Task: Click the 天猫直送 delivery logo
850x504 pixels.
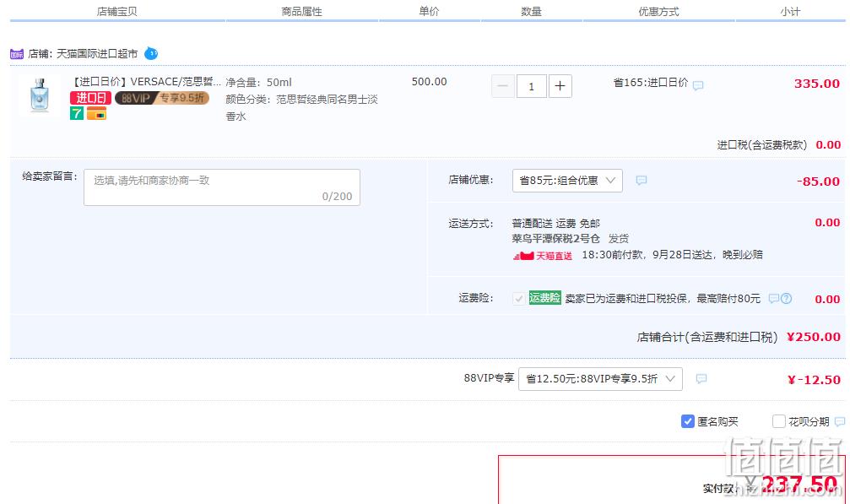Action: (543, 255)
